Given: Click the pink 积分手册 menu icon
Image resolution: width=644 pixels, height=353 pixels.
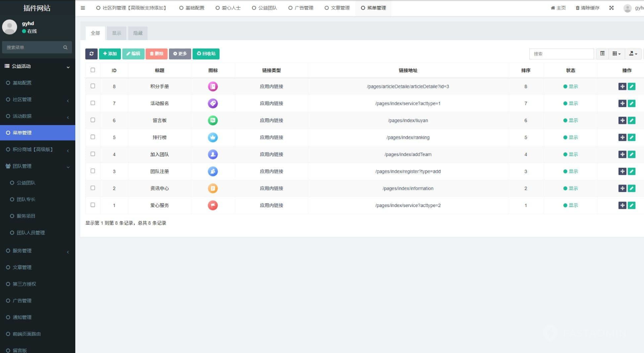Looking at the screenshot, I should tap(213, 87).
